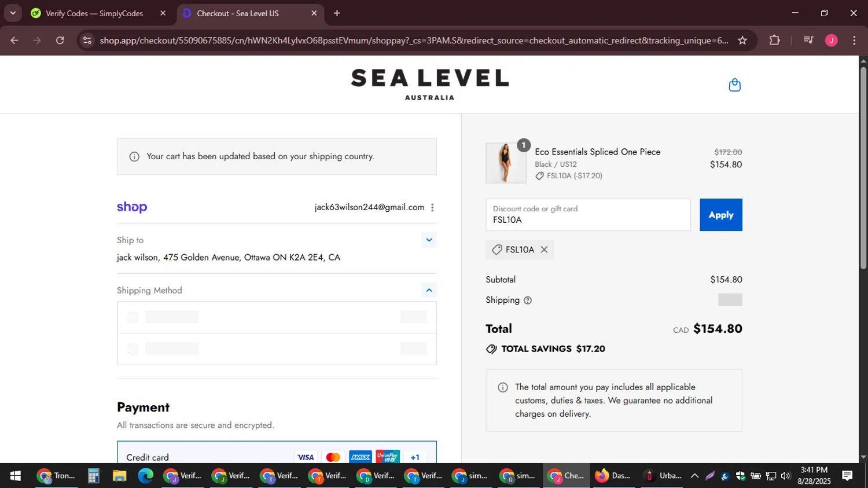Click the email jack63wilson244@gmail.com
The image size is (868, 488).
[x=369, y=207]
